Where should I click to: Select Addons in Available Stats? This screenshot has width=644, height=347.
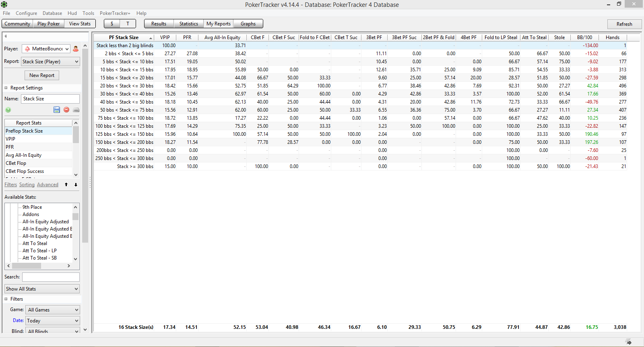click(x=31, y=214)
